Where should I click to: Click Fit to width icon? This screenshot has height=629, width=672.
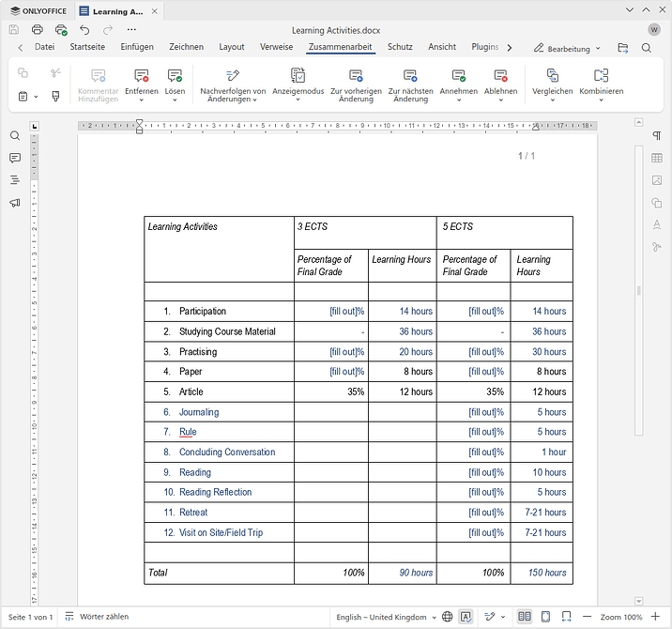pyautogui.click(x=567, y=617)
